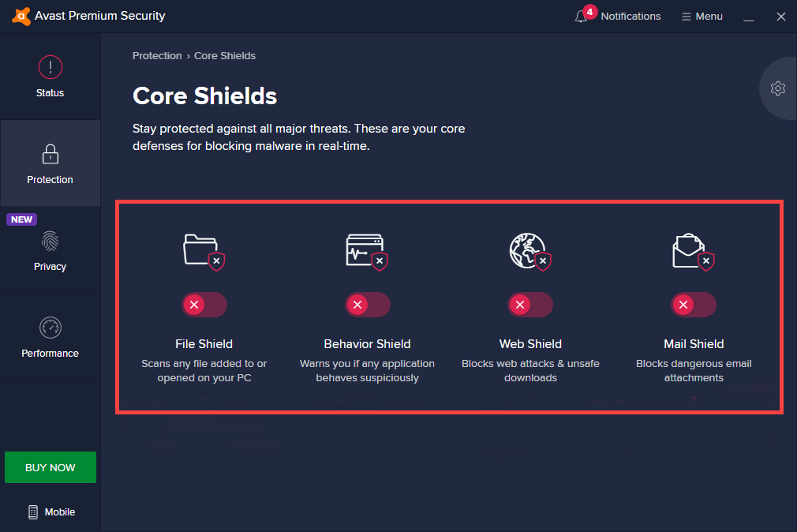Image resolution: width=797 pixels, height=532 pixels.
Task: Enable the Web Shield toggle
Action: tap(530, 305)
